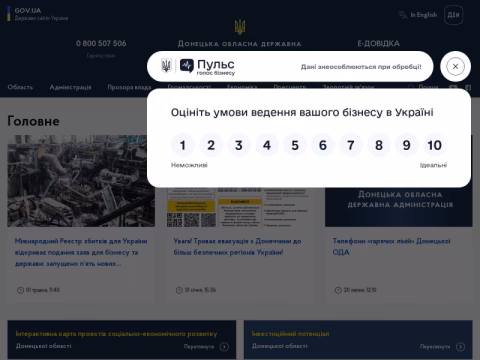Viewport: 480px width, 360px height.
Task: Read article Міжнародний Реєстр збитків для України
Action: point(81,252)
